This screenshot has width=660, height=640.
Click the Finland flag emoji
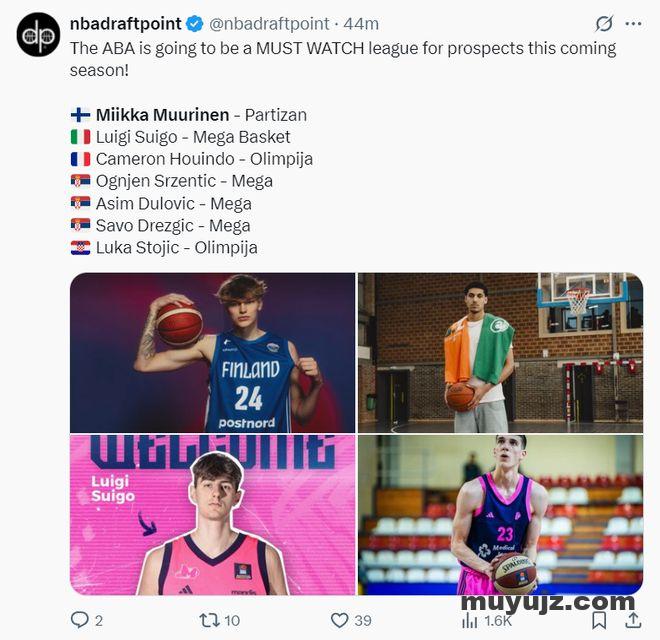click(80, 115)
